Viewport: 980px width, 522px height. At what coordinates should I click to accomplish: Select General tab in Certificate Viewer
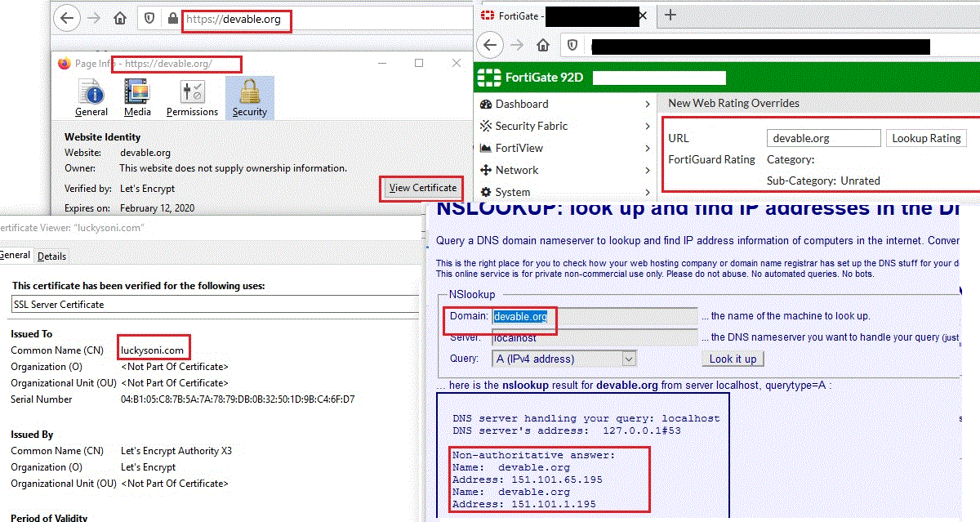[x=15, y=255]
